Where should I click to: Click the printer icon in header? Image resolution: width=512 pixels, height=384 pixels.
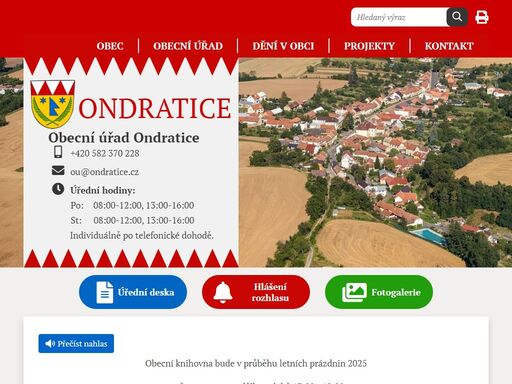pos(482,17)
